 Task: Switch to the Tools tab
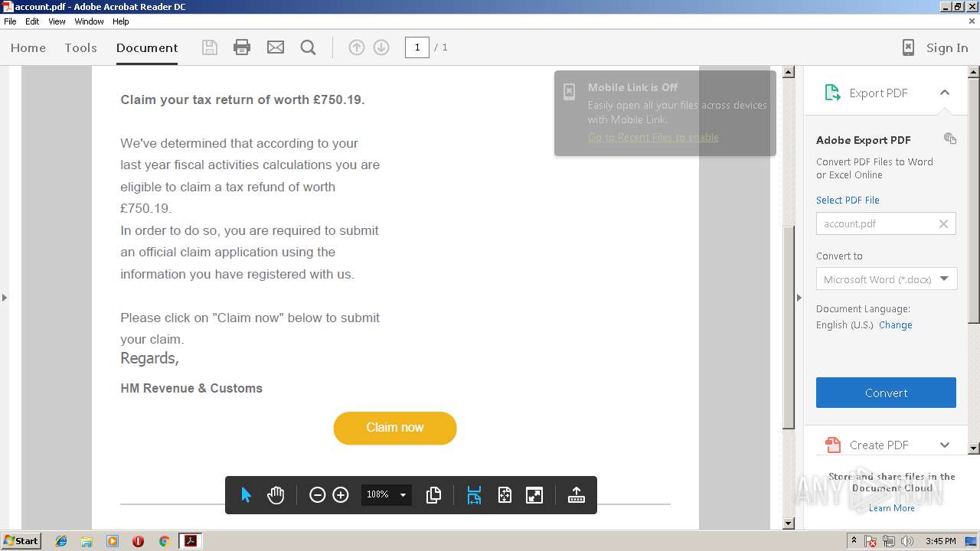(80, 47)
